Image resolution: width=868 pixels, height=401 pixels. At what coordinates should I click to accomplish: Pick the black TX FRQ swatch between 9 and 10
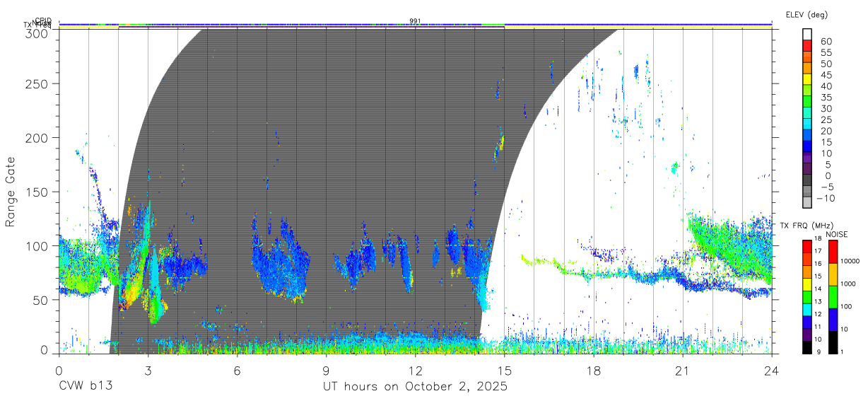(x=807, y=347)
